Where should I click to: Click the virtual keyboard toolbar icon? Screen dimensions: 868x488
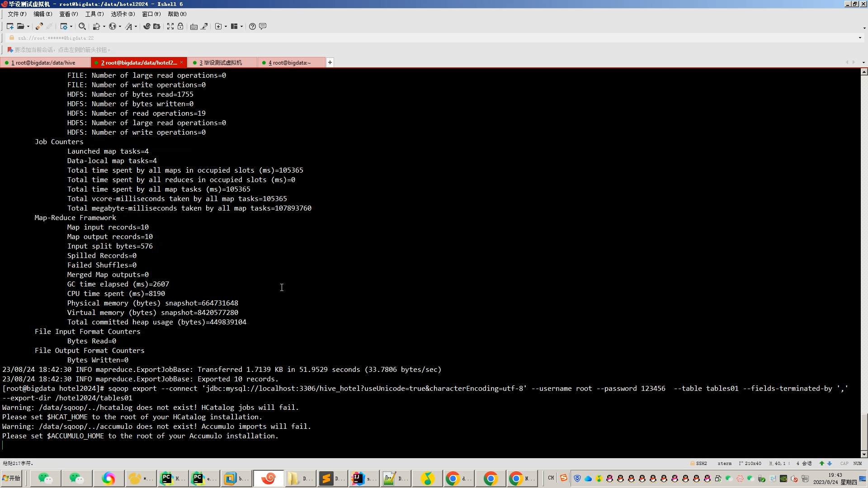coord(194,26)
